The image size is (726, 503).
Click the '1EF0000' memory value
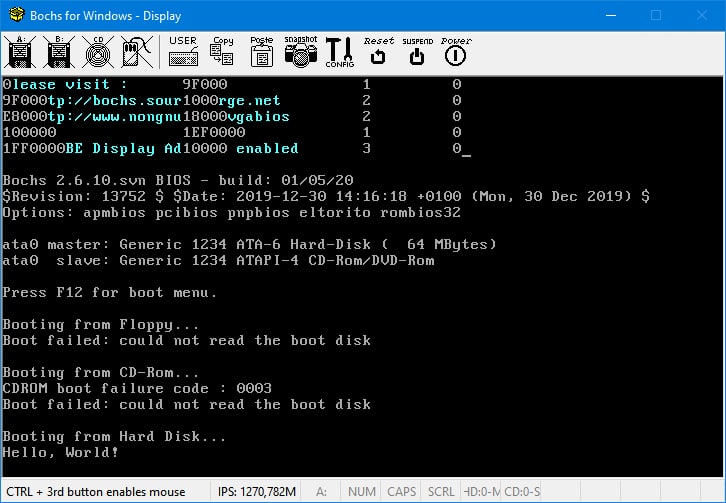click(214, 132)
